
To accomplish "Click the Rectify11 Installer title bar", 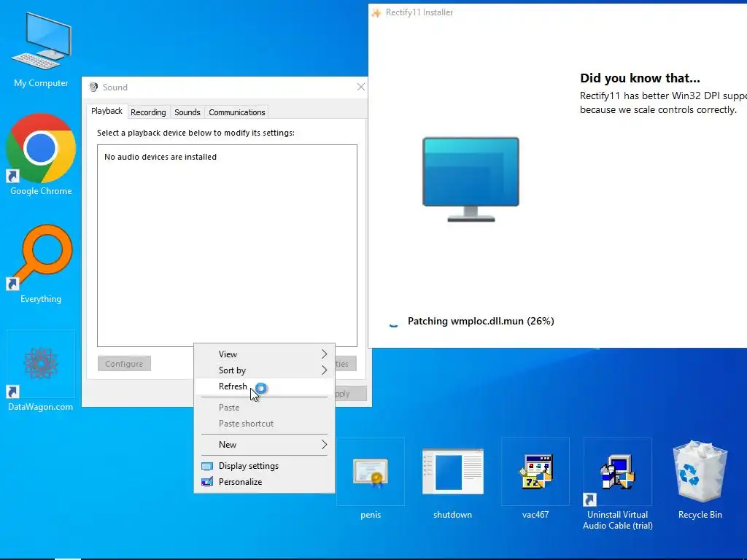I will [557, 12].
